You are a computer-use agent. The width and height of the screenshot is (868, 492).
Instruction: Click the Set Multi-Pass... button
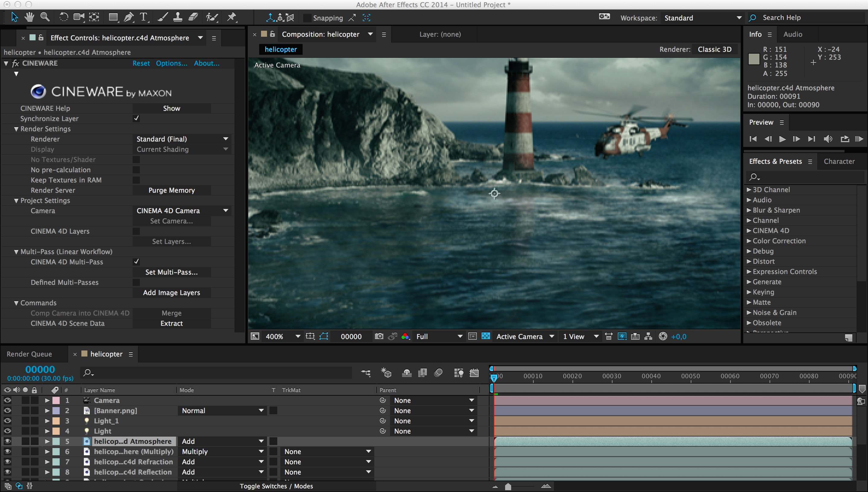tap(171, 272)
